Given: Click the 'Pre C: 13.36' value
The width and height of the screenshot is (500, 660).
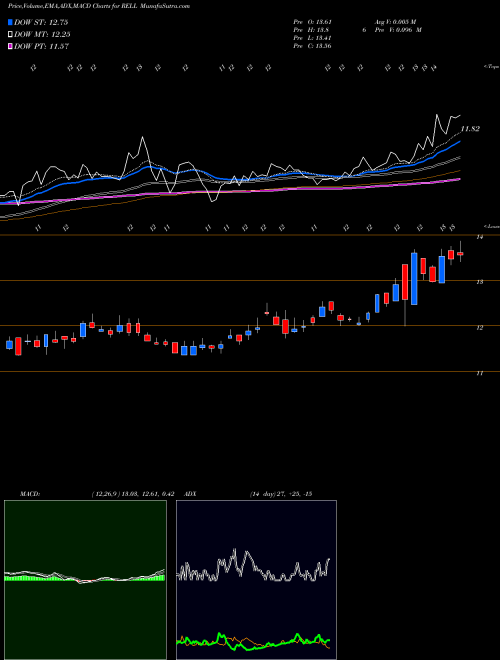Looking at the screenshot, I should click(312, 46).
